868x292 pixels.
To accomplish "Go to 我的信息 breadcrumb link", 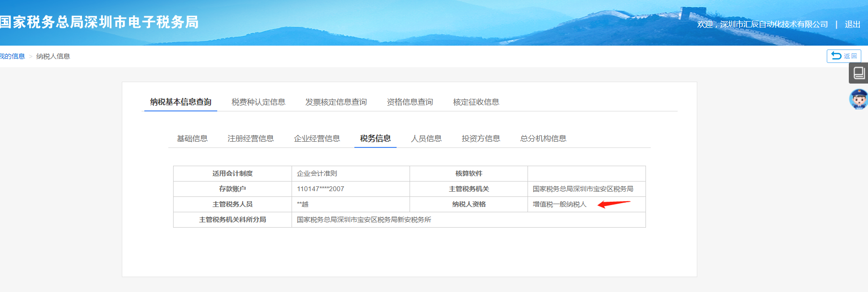I will point(12,56).
